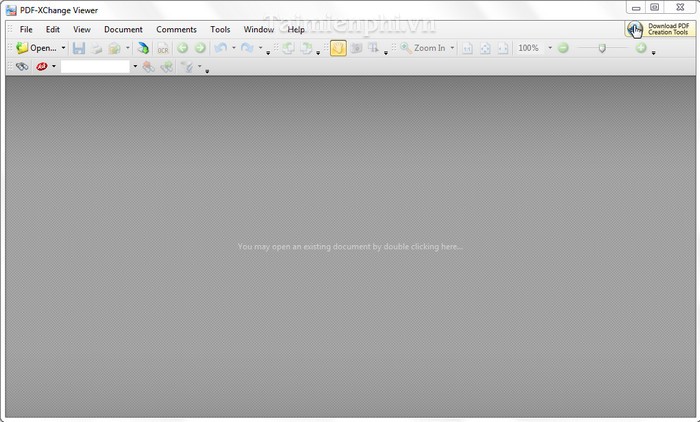Set Actual Size 1:1 page view

tap(467, 48)
